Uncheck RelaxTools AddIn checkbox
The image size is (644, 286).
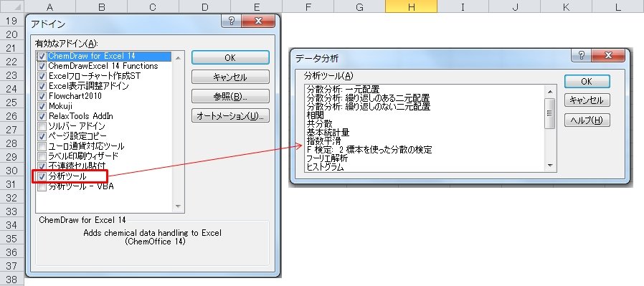[x=42, y=116]
